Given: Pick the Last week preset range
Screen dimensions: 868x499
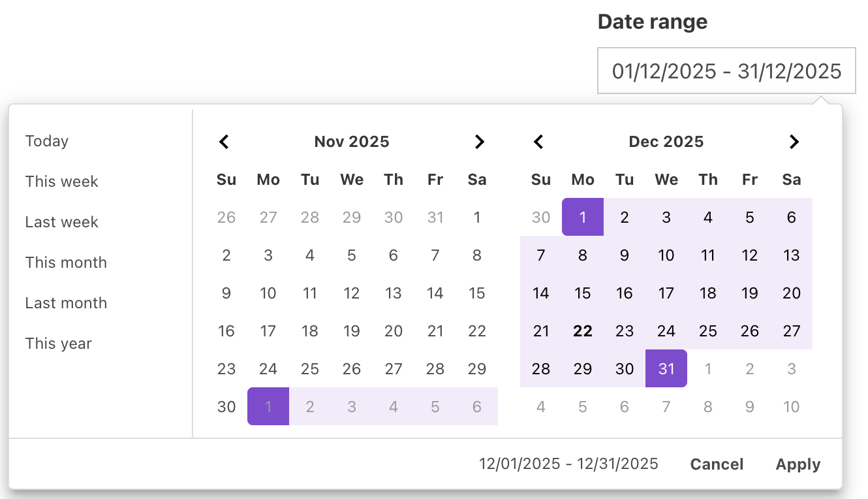Looking at the screenshot, I should [x=62, y=222].
